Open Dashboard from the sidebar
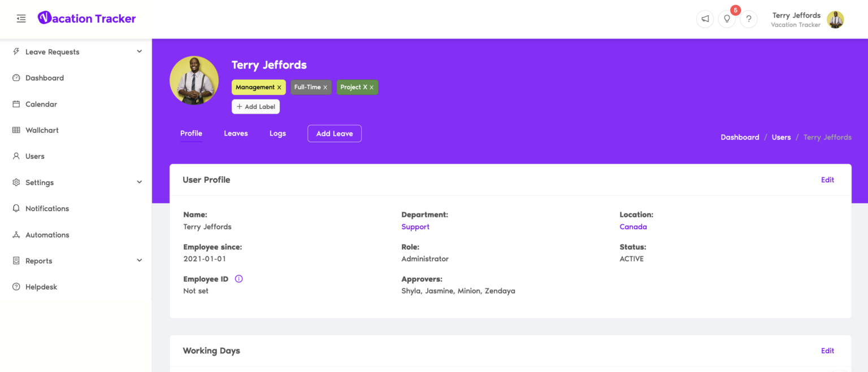 pos(45,78)
